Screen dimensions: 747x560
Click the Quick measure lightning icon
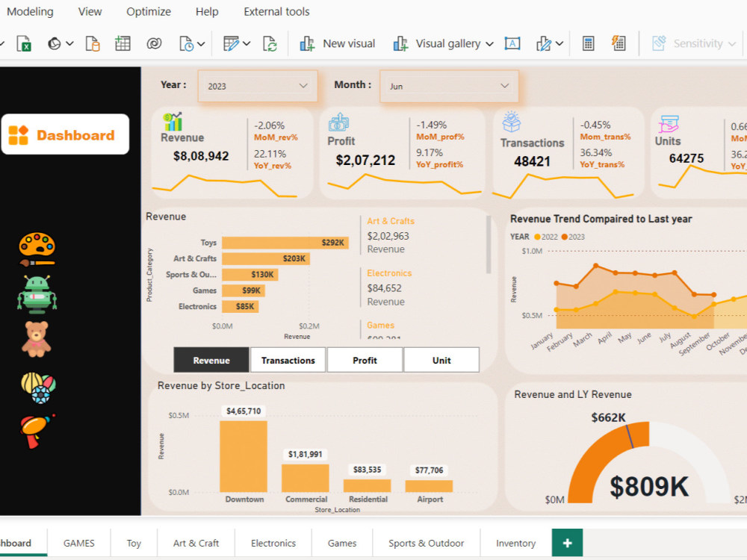(x=619, y=43)
